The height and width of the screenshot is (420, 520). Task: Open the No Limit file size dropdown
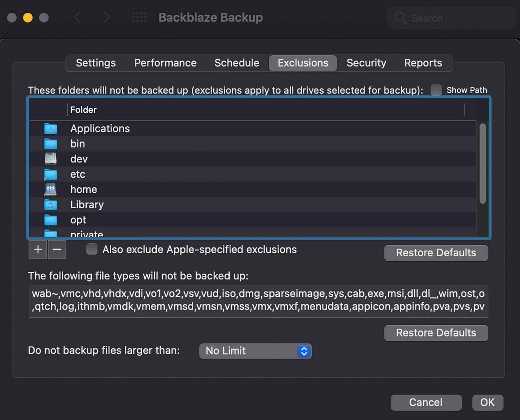(255, 351)
